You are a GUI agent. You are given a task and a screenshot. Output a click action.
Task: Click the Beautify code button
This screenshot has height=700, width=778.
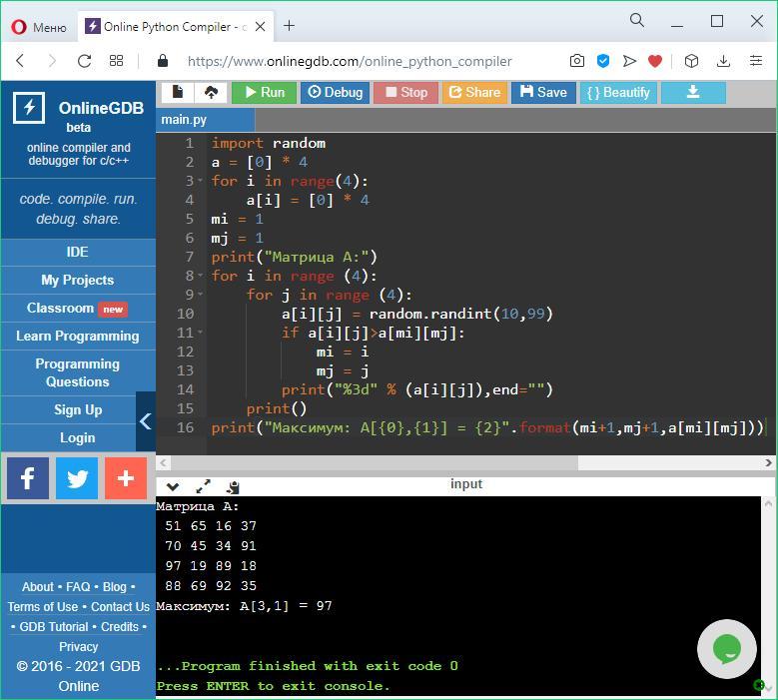click(617, 92)
